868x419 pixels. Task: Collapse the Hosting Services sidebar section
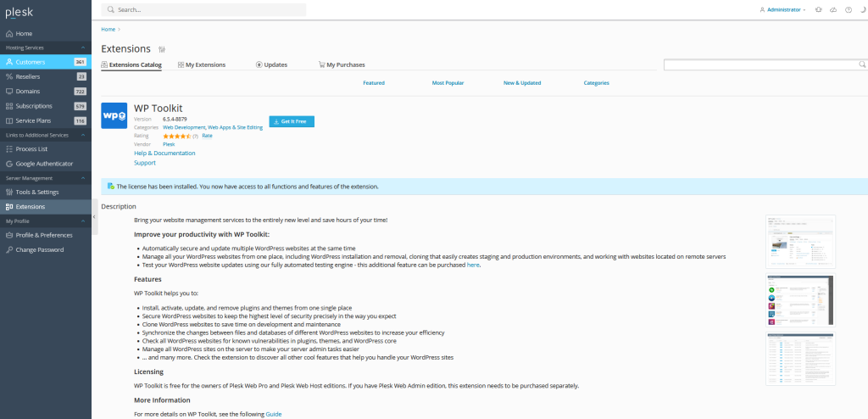point(82,48)
